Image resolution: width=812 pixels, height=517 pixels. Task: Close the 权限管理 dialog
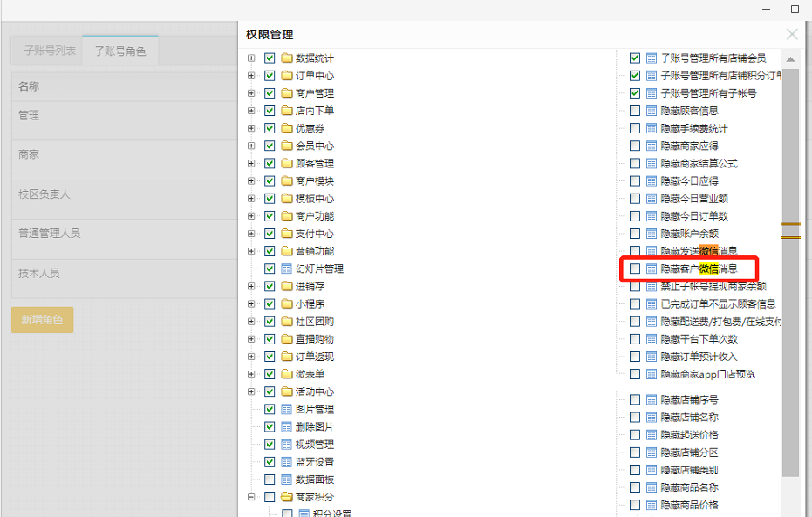pyautogui.click(x=791, y=35)
